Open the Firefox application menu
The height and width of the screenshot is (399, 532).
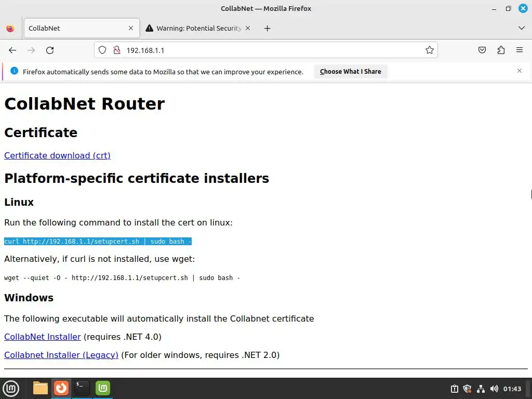coord(520,50)
